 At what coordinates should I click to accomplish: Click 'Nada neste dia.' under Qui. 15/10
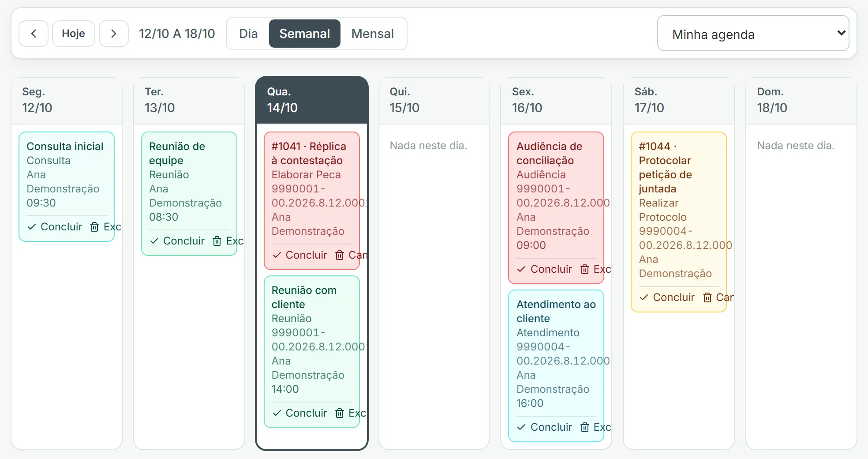point(428,146)
